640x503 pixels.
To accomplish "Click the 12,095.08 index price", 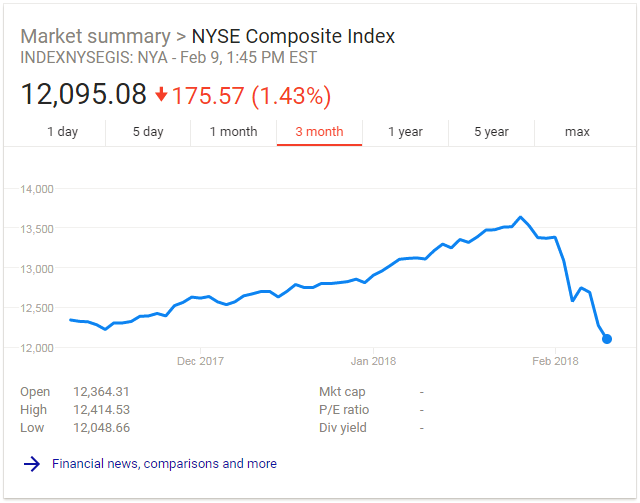I will coord(83,95).
